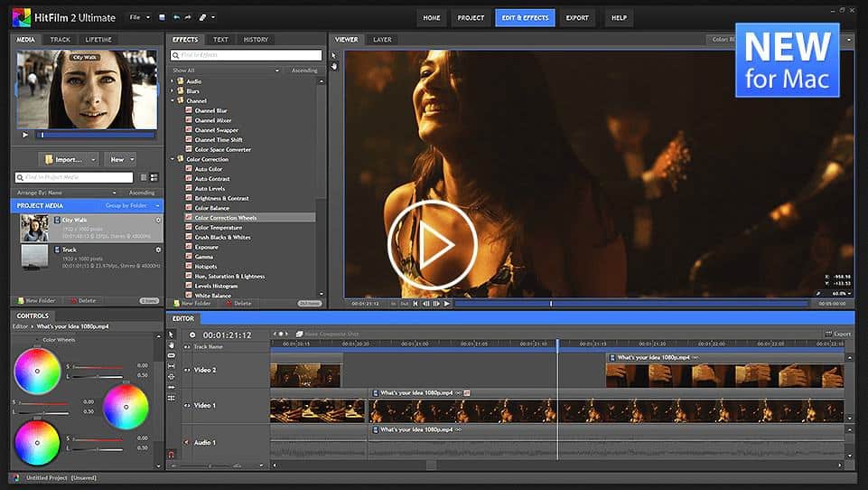
Task: Collapse the Color Correction effects folder
Action: tap(173, 159)
